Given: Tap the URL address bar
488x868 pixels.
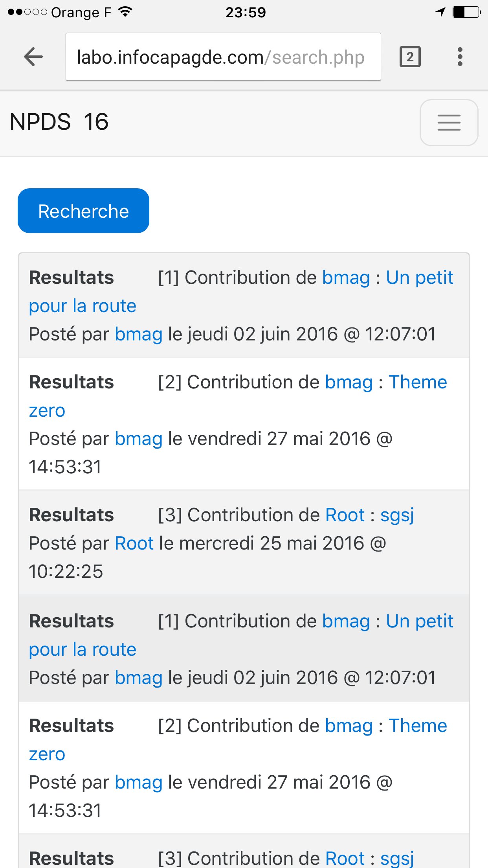Looking at the screenshot, I should 223,57.
